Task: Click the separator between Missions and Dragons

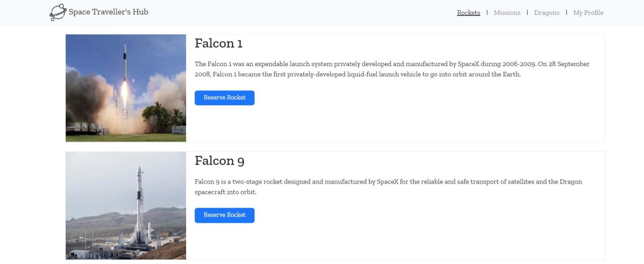Action: [527, 13]
